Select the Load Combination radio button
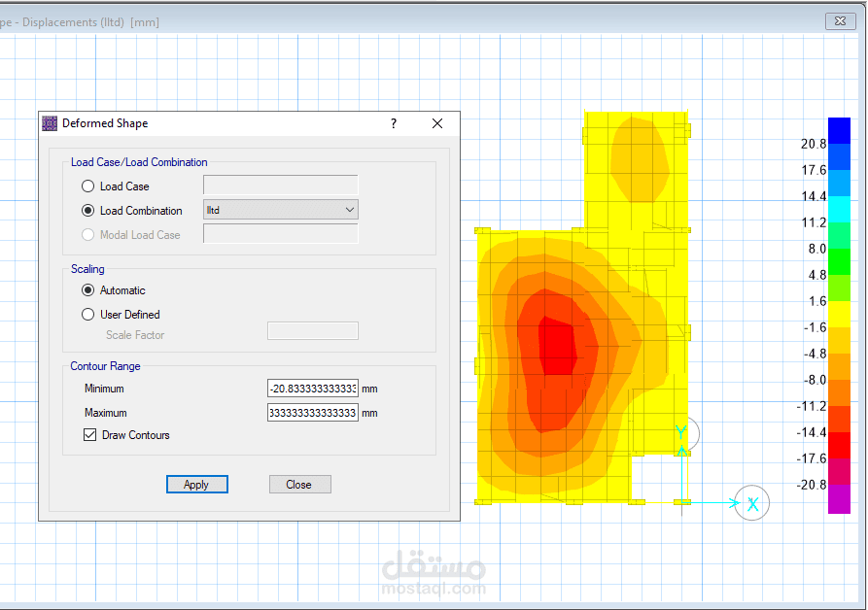Screen dimensions: 868x610 click(x=88, y=211)
